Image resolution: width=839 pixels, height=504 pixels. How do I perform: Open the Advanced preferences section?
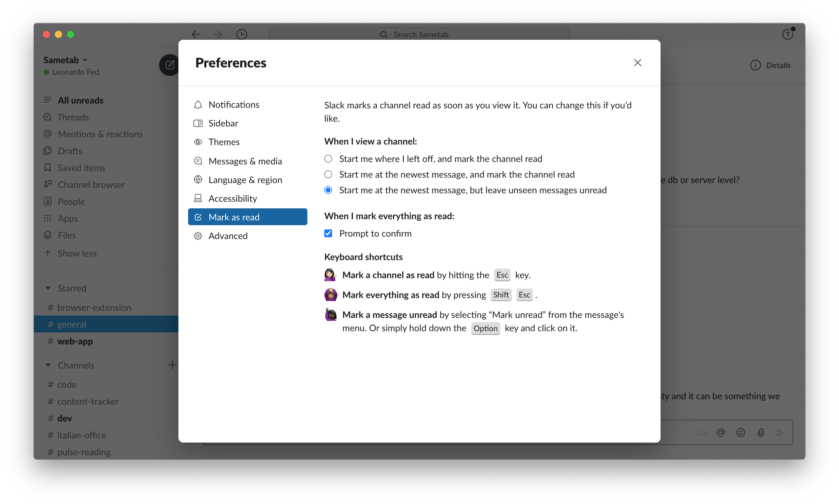(x=228, y=236)
